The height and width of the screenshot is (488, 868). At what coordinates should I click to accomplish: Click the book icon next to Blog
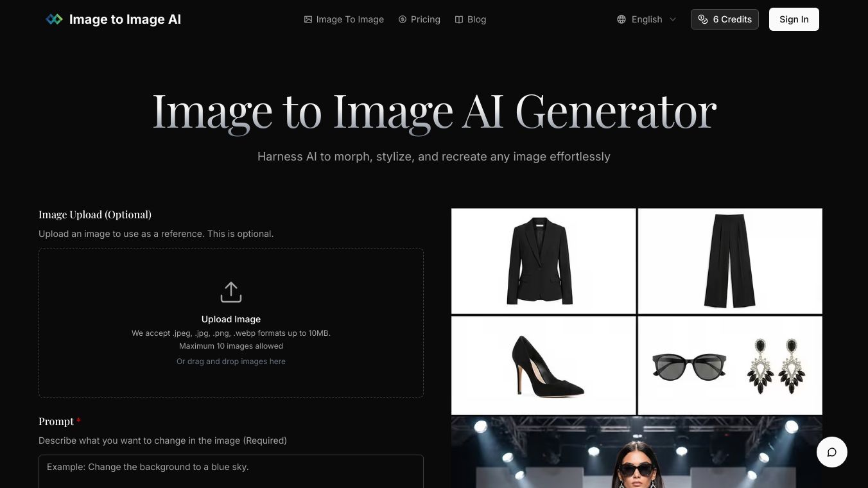click(x=458, y=19)
